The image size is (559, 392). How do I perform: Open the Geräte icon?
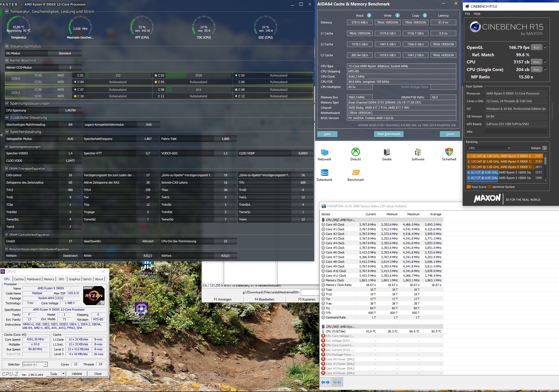pyautogui.click(x=387, y=152)
